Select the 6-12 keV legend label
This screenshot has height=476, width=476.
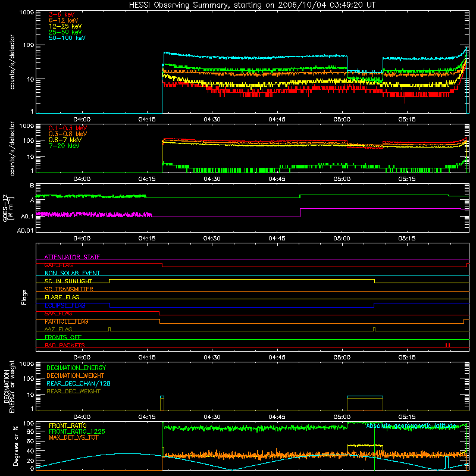point(64,20)
